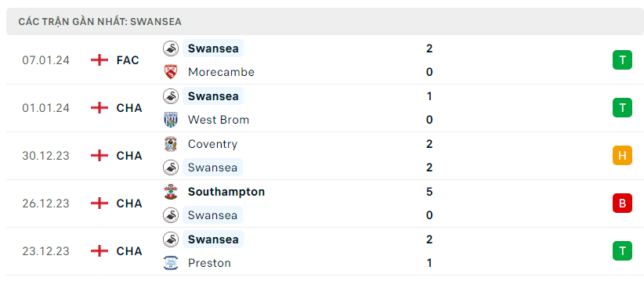The image size is (644, 288).
Task: Click Coventry club crest icon
Action: click(170, 144)
